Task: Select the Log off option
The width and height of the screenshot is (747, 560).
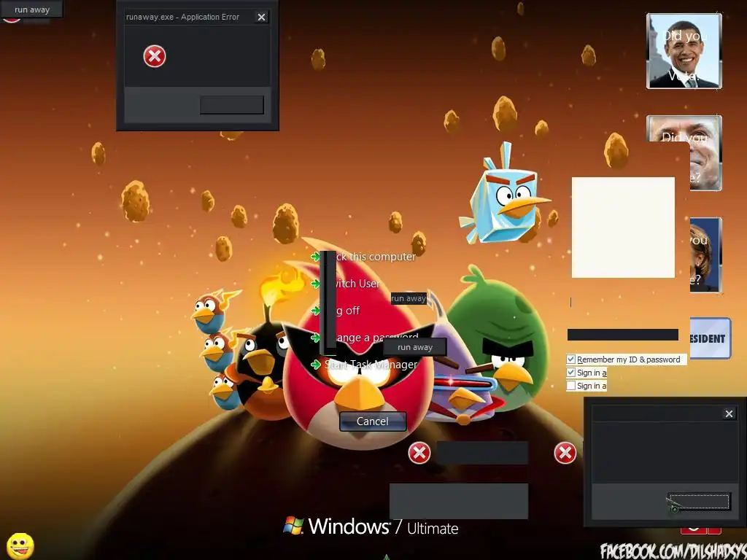Action: point(348,311)
